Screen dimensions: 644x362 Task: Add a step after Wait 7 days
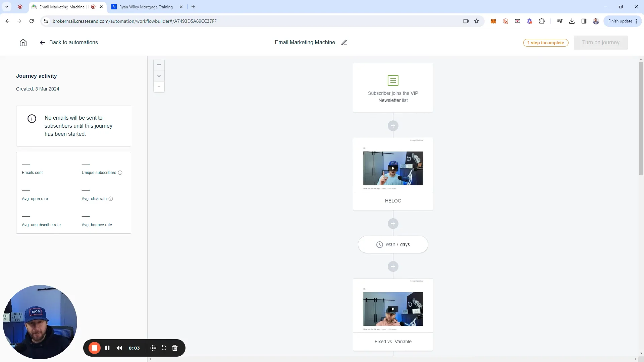click(x=393, y=266)
